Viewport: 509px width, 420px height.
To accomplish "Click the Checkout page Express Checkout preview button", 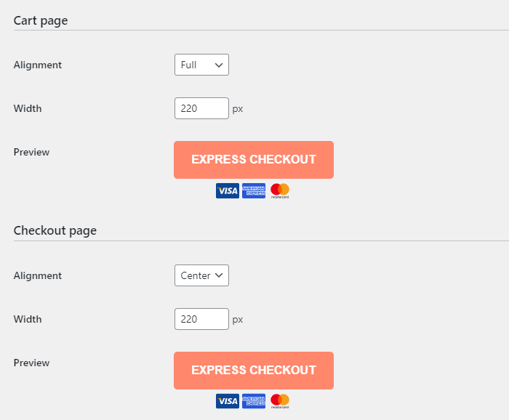I will click(254, 371).
